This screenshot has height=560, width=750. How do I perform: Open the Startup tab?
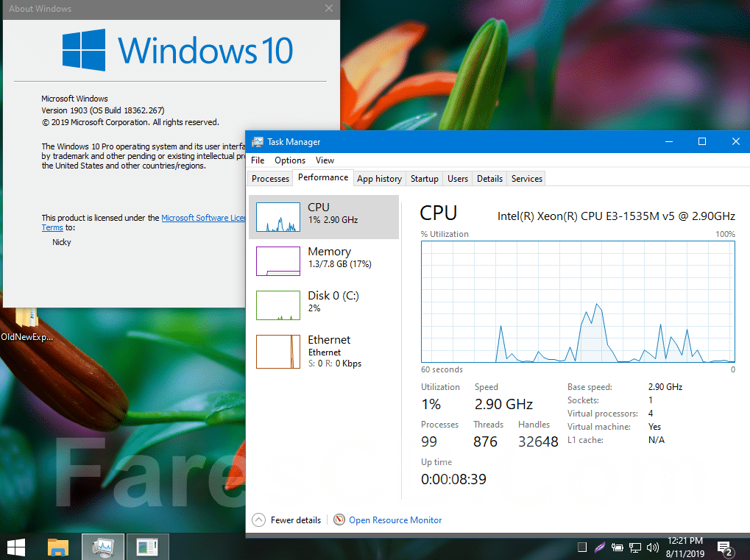424,178
